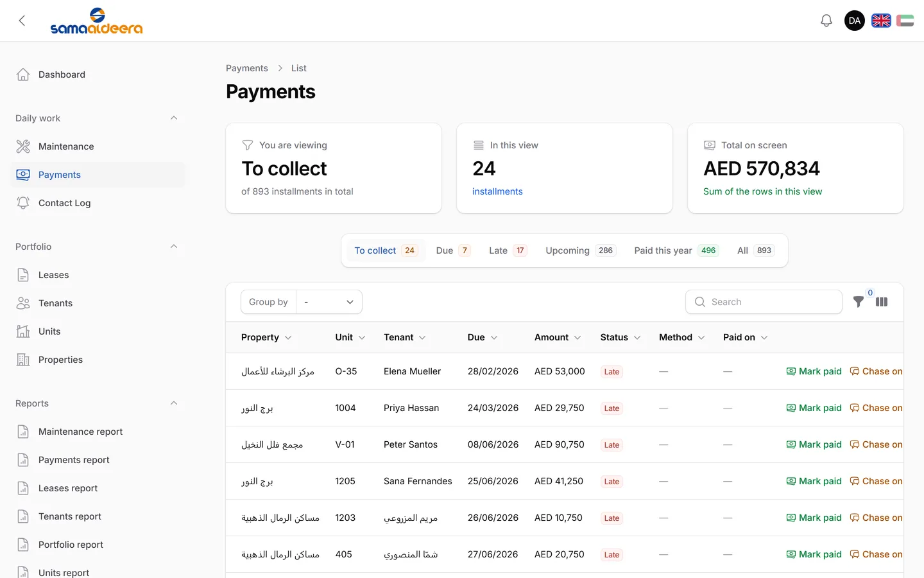The height and width of the screenshot is (578, 924).
Task: Mark paid for Priya Hassan
Action: [x=814, y=408]
